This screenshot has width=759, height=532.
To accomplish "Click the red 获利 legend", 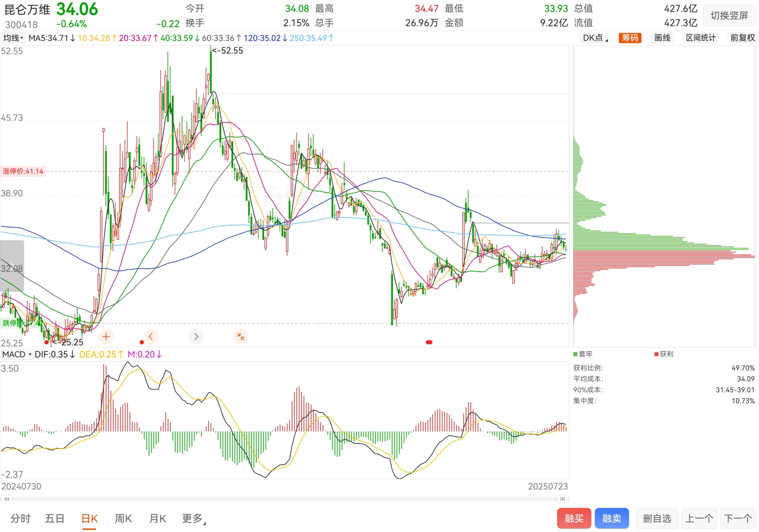I will point(664,354).
